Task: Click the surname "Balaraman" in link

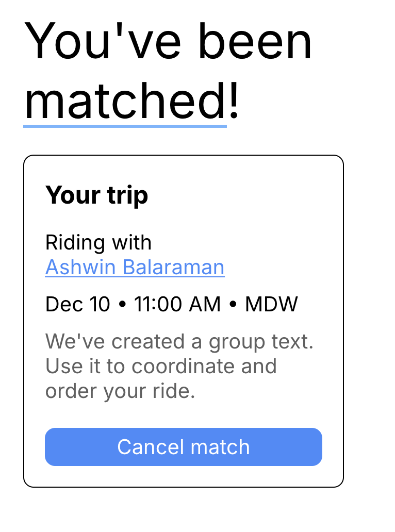Action: [x=173, y=268]
